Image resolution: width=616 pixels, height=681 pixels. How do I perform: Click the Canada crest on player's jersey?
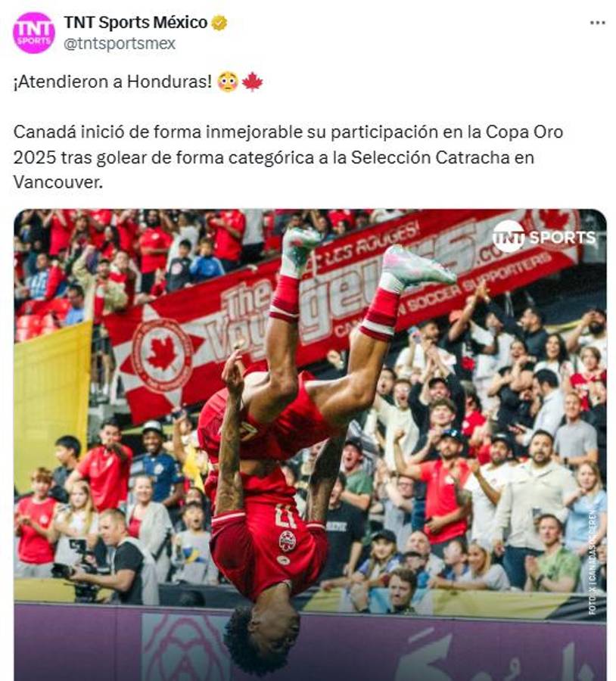point(287,542)
